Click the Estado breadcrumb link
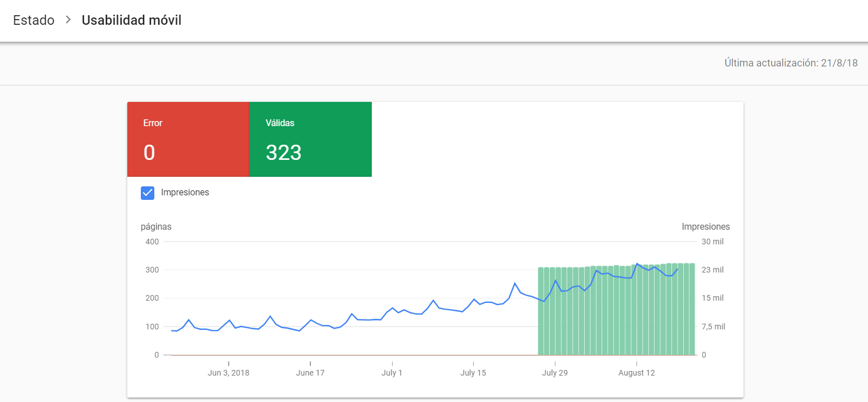Image resolution: width=868 pixels, height=402 pixels. click(x=34, y=20)
